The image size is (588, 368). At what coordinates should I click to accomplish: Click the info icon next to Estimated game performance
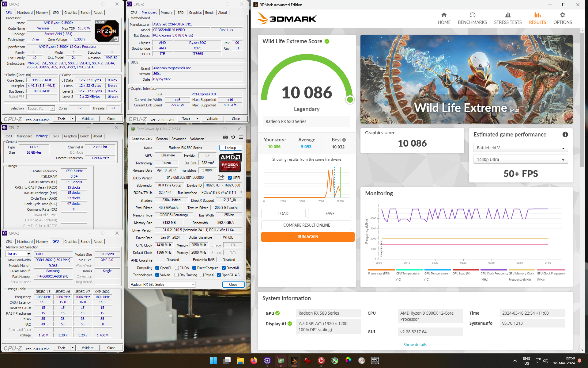pyautogui.click(x=565, y=134)
